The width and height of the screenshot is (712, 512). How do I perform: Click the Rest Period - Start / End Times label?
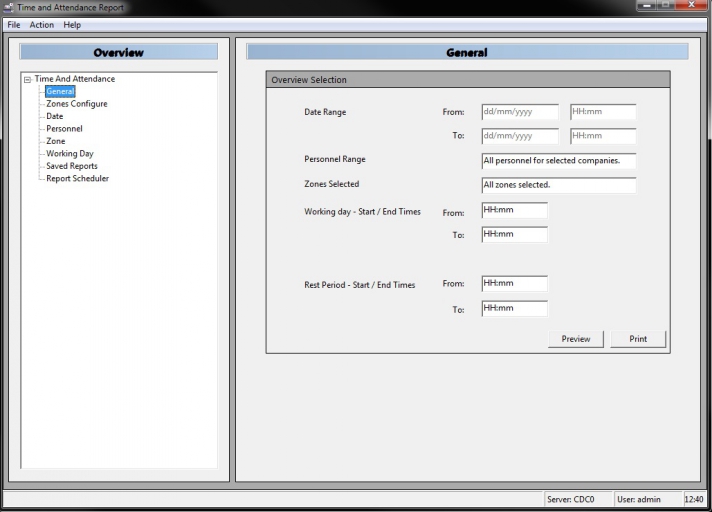[x=360, y=285]
